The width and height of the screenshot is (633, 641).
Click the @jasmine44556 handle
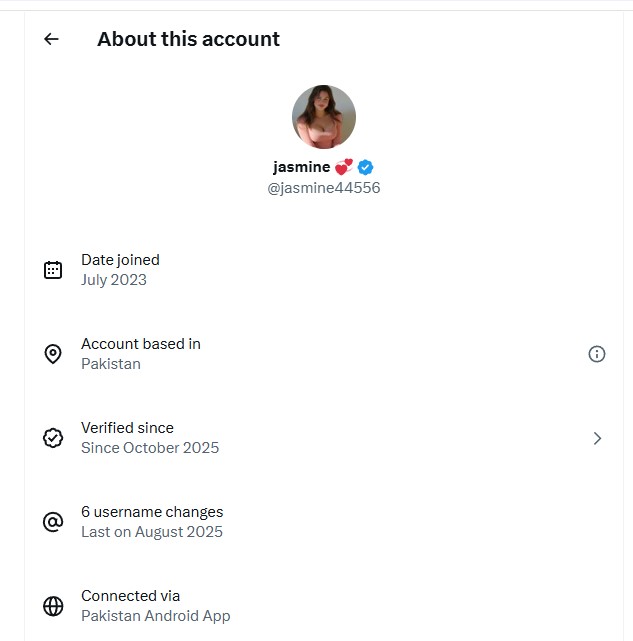tap(323, 188)
